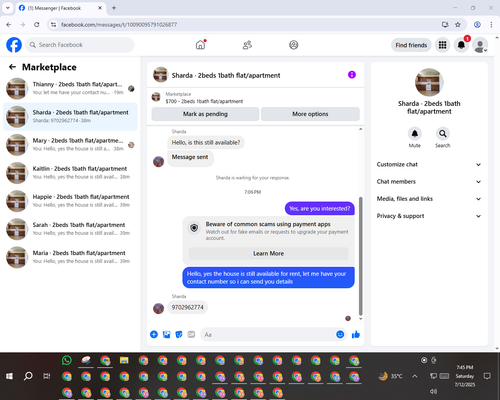Image resolution: width=500 pixels, height=400 pixels.
Task: Open new browser tab
Action: 114,8
